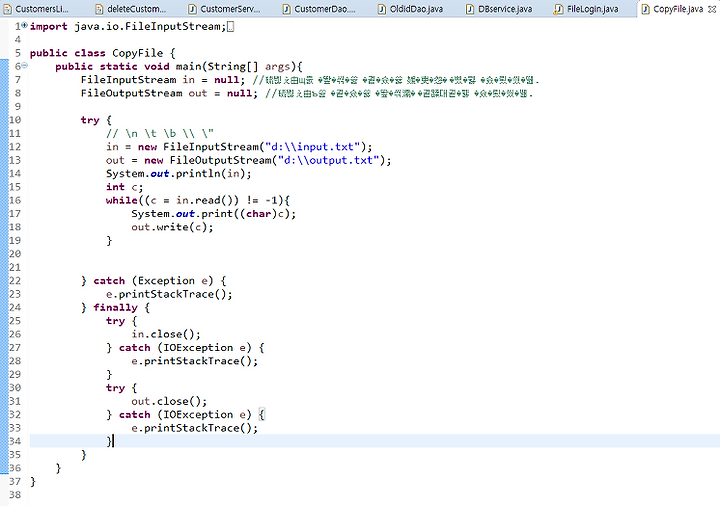Click the file icon on FileLogin.java tab
Screen dimensions: 720x506
coord(558,9)
